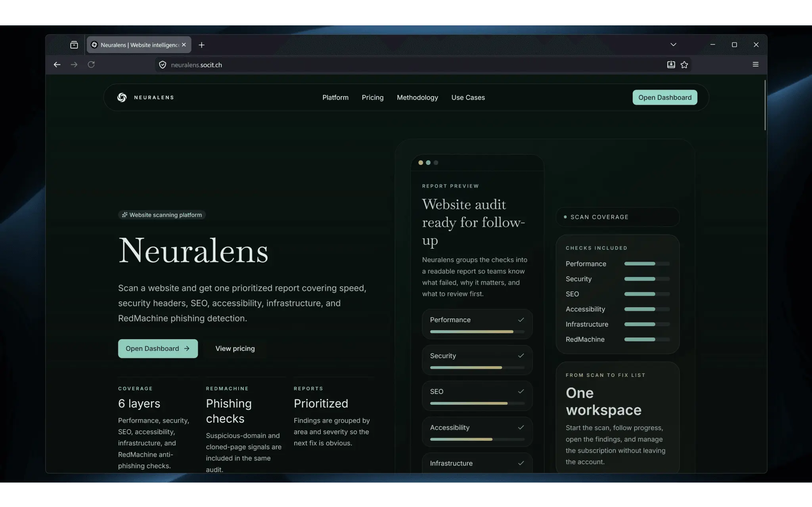Go back with the browser back arrow
The image size is (812, 507).
click(x=57, y=65)
